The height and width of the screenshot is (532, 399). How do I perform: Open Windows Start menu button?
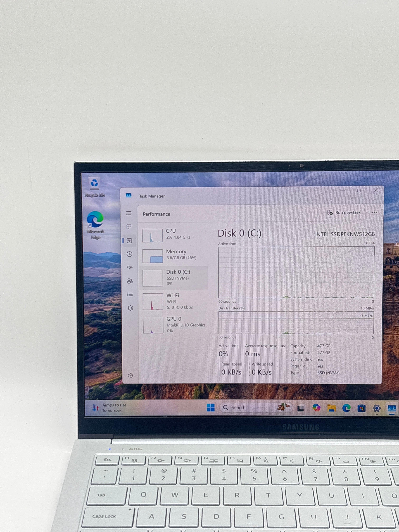pos(210,407)
